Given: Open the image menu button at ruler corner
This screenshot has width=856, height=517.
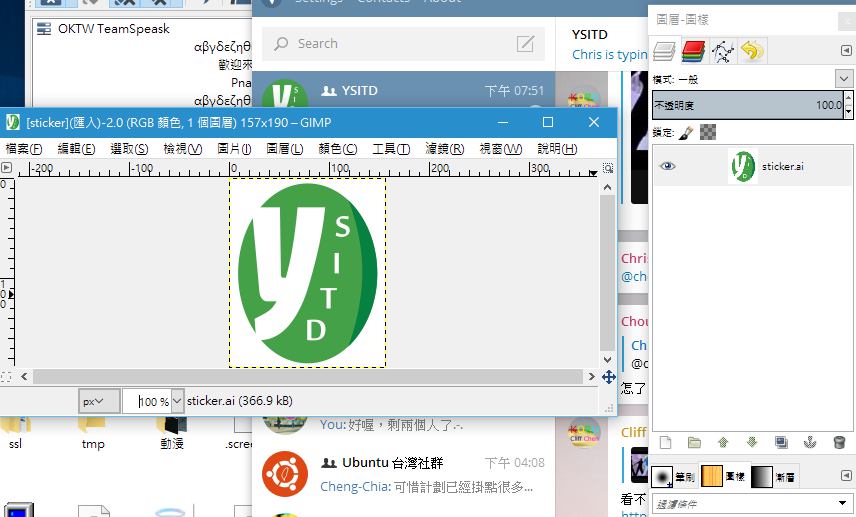Looking at the screenshot, I should point(7,168).
